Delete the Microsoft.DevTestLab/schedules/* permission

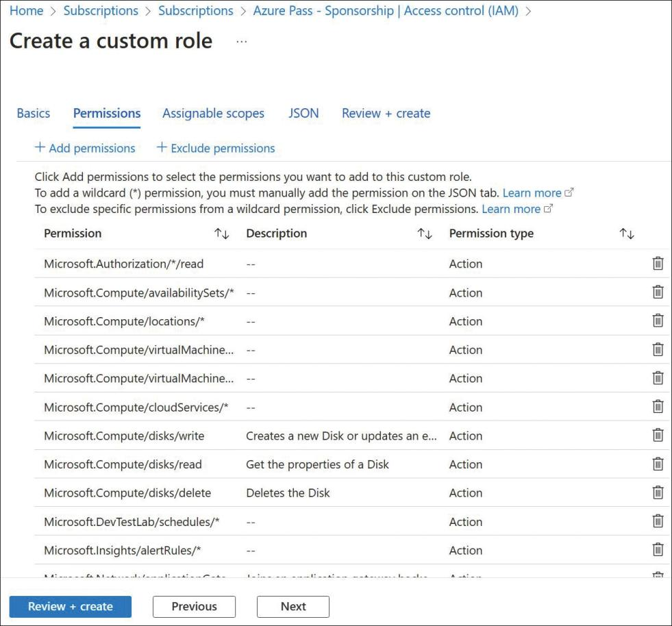tap(658, 521)
